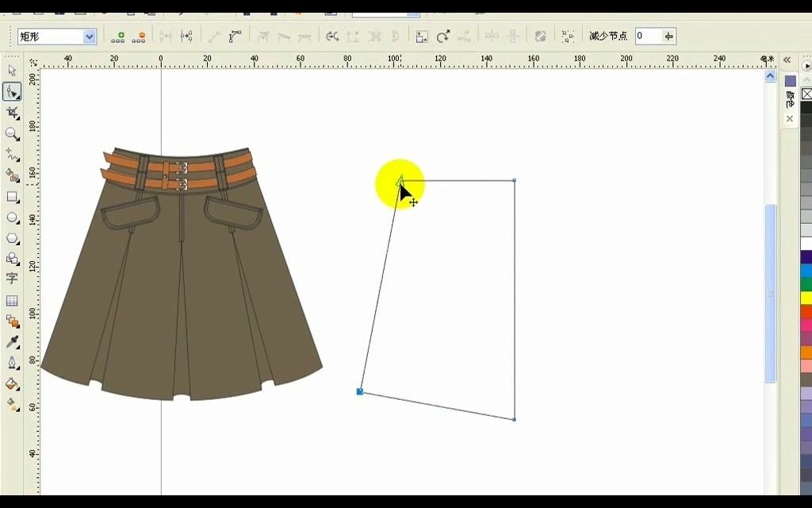
Task: Select the Text tool
Action: (x=11, y=279)
